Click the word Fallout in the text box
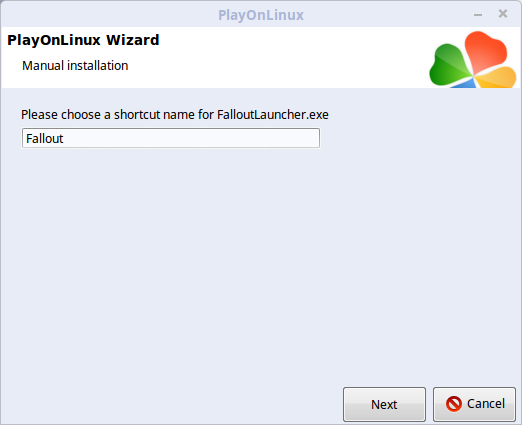 tap(45, 138)
